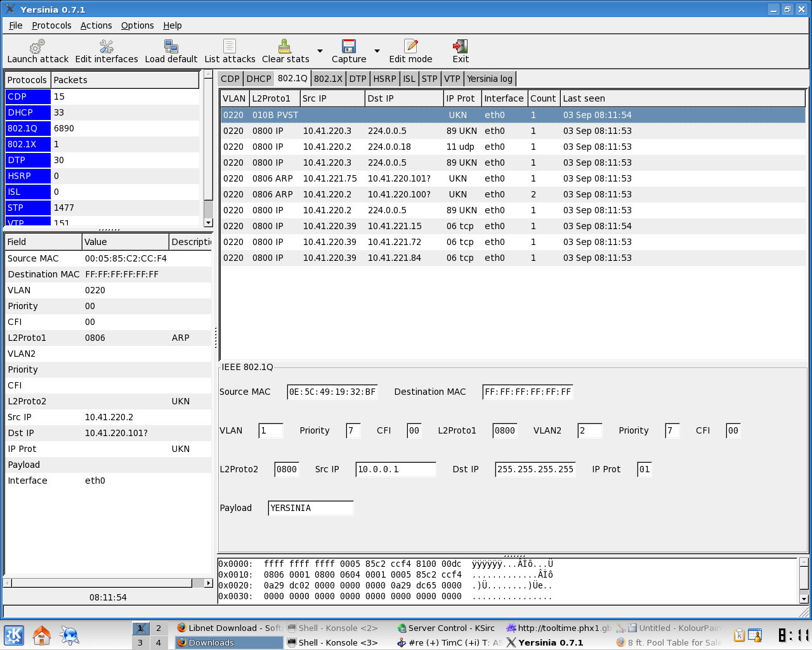The height and width of the screenshot is (650, 812).
Task: Click the Dst IP field 255.255.255.255
Action: click(x=535, y=470)
